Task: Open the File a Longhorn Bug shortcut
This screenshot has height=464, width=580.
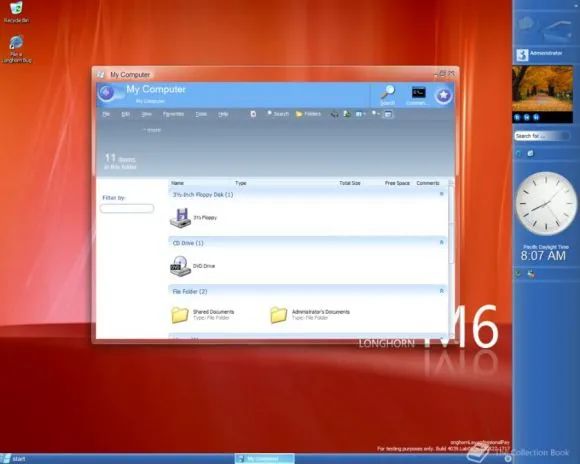Action: tap(16, 49)
